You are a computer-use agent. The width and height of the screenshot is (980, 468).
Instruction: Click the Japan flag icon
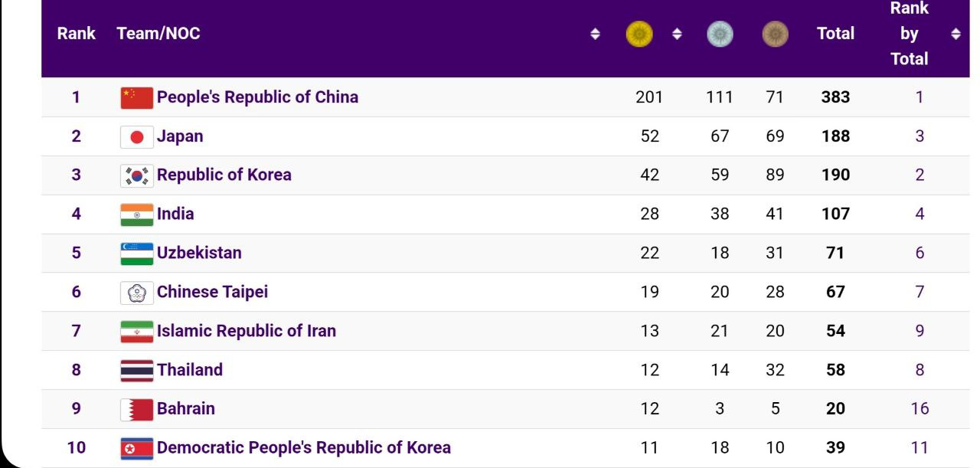coord(137,137)
